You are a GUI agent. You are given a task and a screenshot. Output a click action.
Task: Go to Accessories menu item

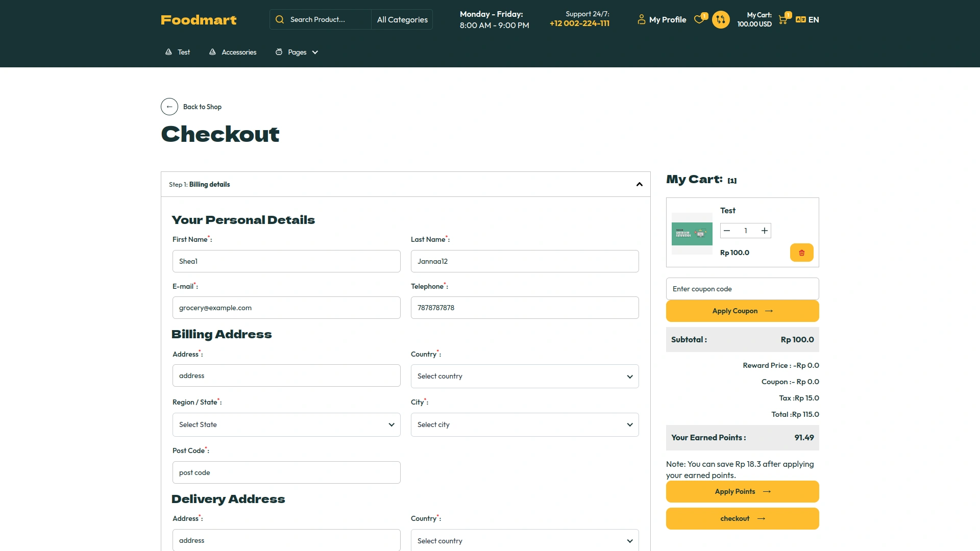click(x=239, y=53)
